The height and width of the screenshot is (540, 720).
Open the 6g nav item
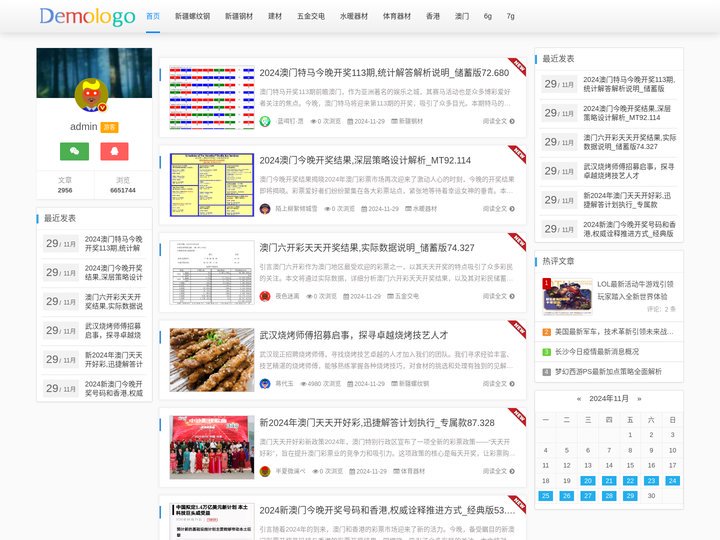(488, 16)
